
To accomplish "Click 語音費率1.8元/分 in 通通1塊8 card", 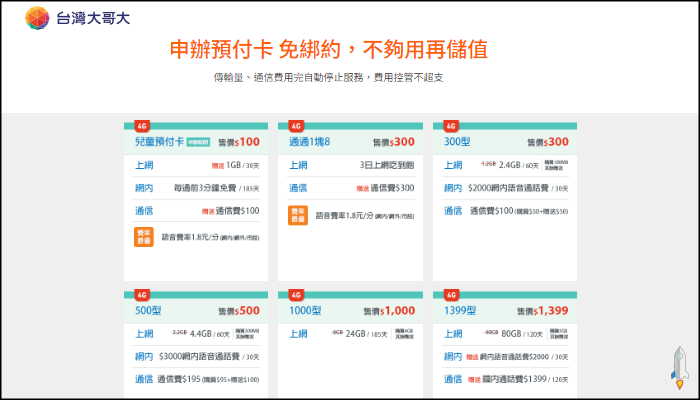I will click(x=365, y=216).
